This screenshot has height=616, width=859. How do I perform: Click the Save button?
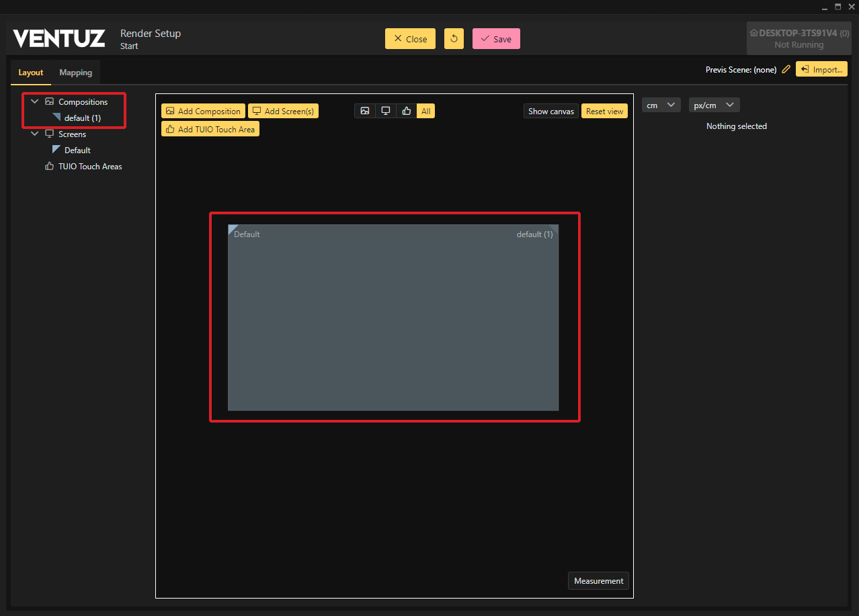coord(496,39)
